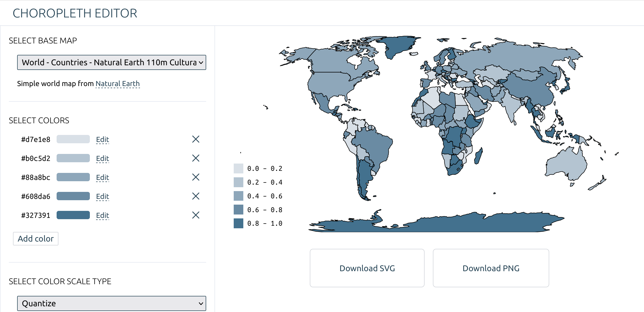This screenshot has height=312, width=644.
Task: Edit the #327391 color value
Action: pos(102,215)
